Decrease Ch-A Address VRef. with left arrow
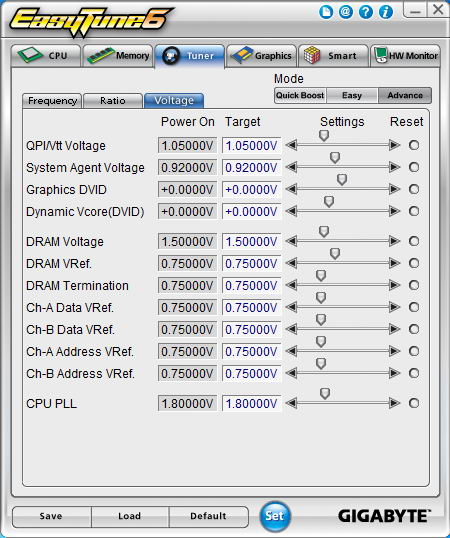Screen dimensions: 450x538 292,351
